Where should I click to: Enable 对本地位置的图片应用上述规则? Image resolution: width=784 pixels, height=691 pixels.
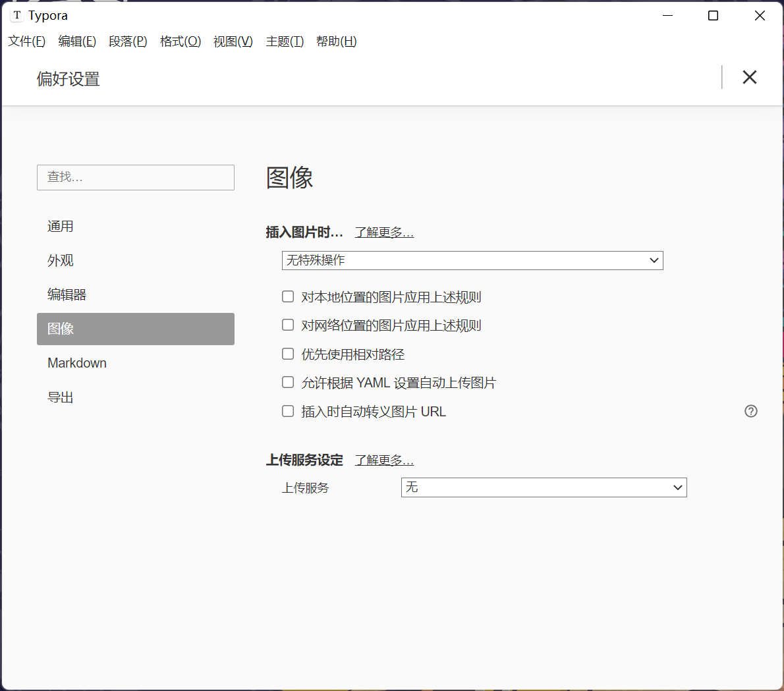coord(288,296)
